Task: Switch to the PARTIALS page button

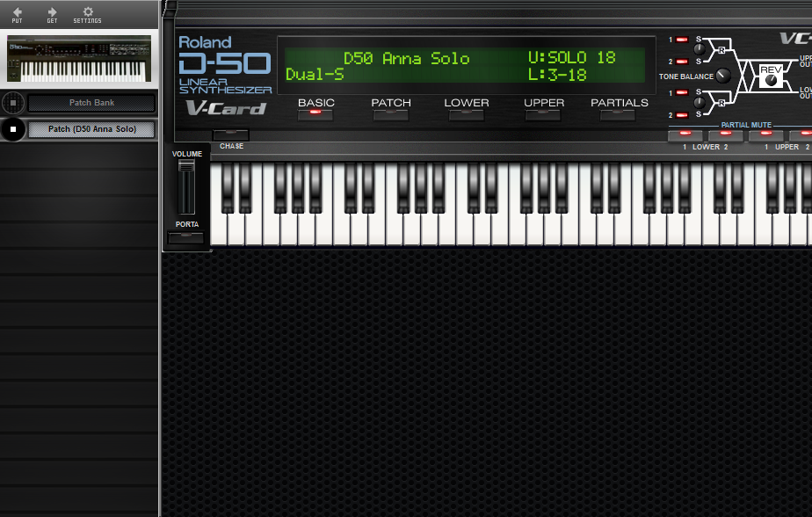Action: 618,115
